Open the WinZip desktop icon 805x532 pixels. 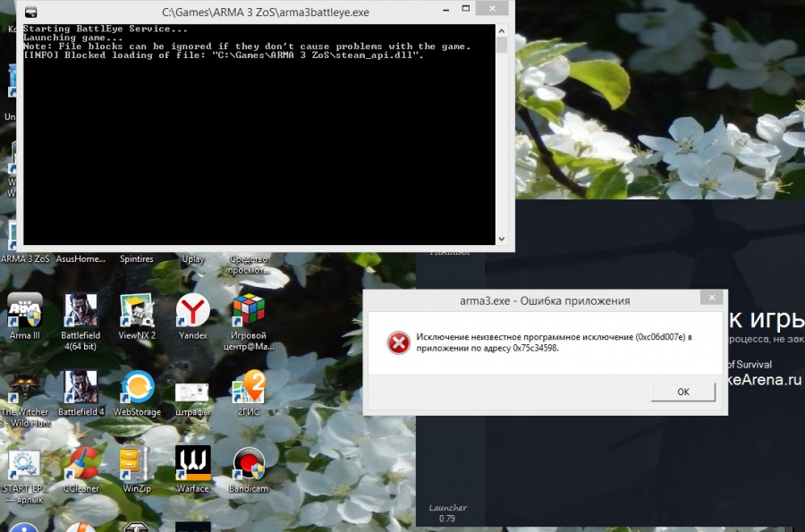pyautogui.click(x=137, y=470)
